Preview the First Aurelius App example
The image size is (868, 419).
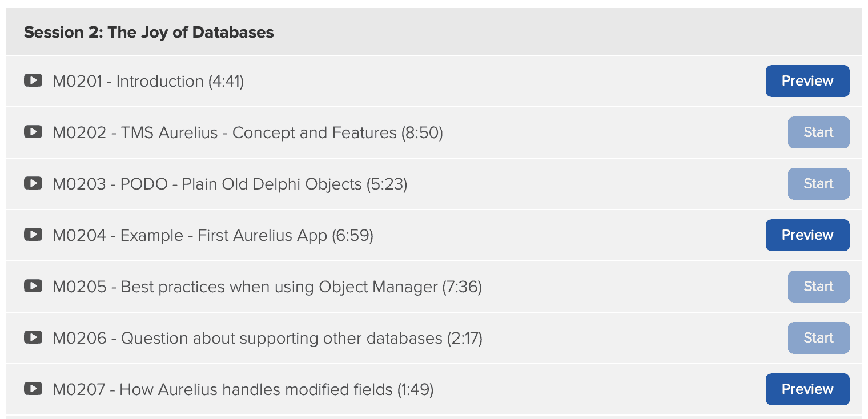pyautogui.click(x=807, y=235)
